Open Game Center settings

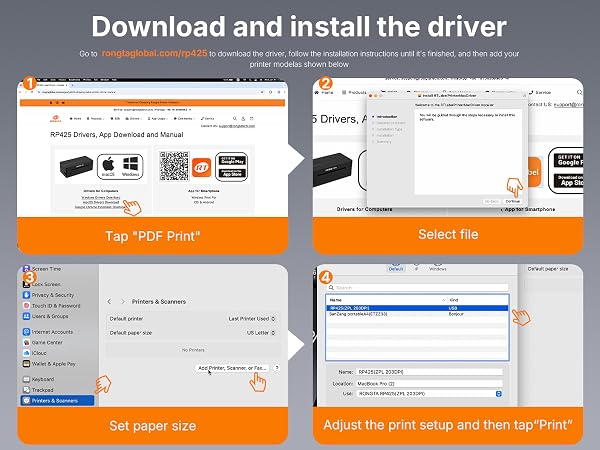pos(42,342)
